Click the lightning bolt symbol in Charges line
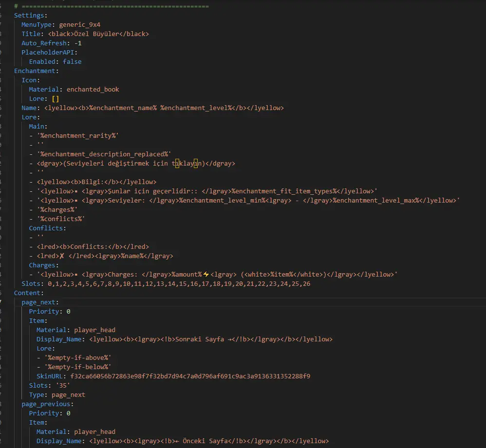Viewport: 486px width, 448px height. tap(206, 274)
